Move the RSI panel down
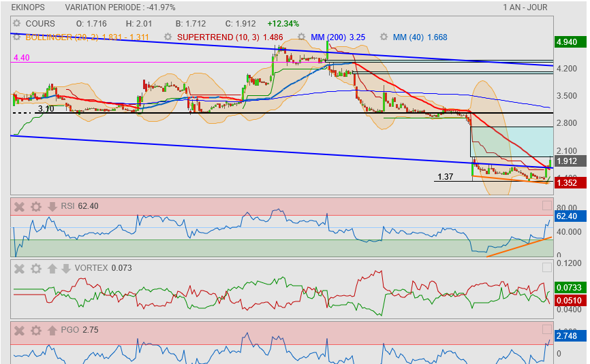590x364 pixels. click(x=52, y=206)
